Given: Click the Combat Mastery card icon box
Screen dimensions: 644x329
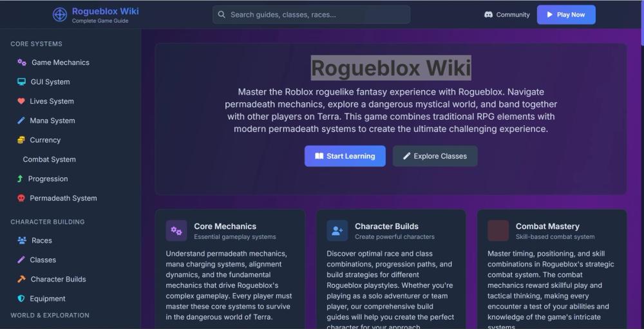Looking at the screenshot, I should click(498, 231).
